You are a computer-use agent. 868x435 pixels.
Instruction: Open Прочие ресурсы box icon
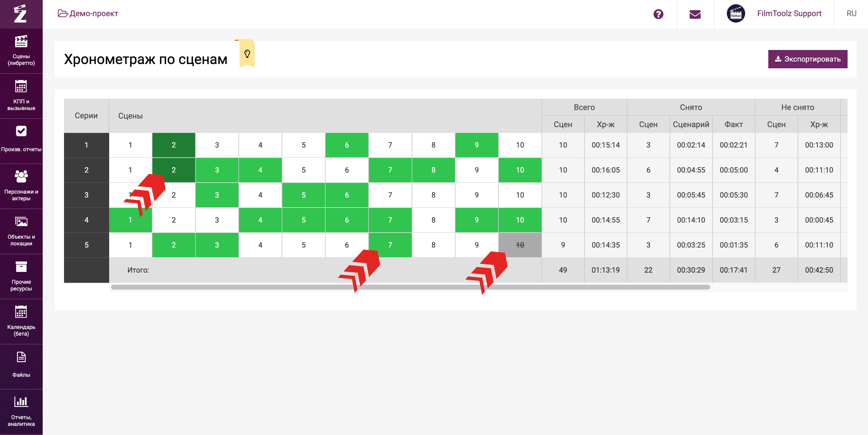[21, 267]
